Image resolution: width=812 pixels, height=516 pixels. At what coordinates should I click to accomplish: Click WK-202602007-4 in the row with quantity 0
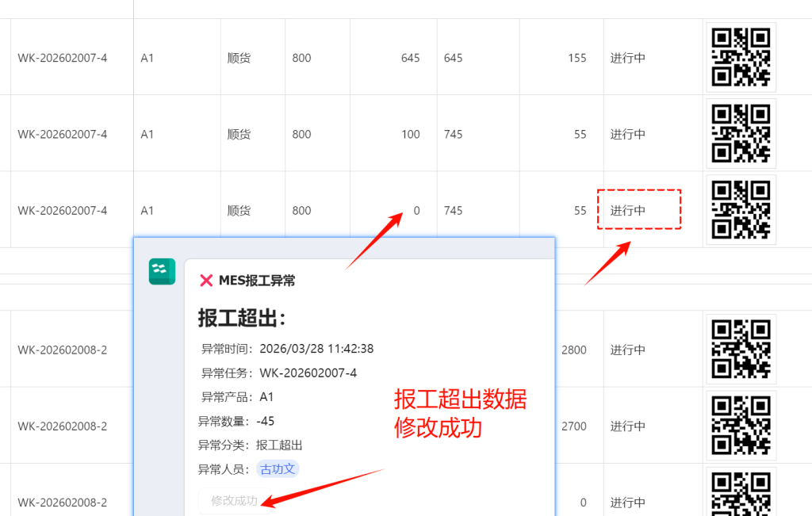63,211
